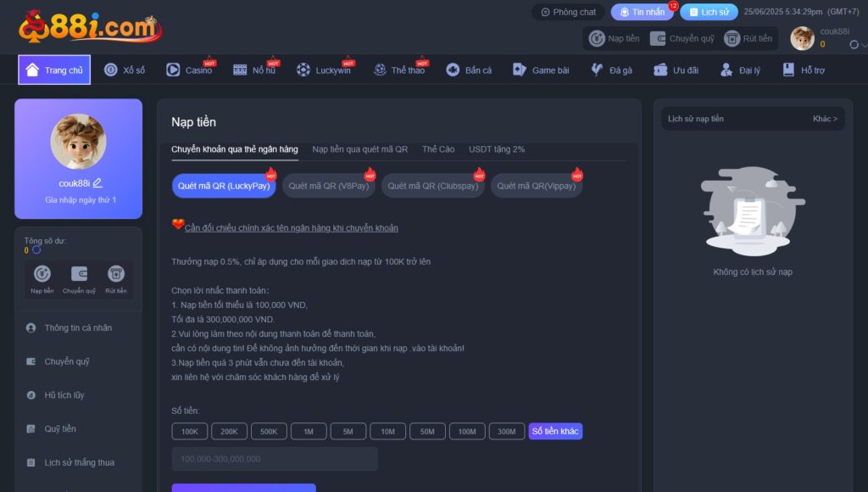Focus the amount input field

[x=275, y=459]
